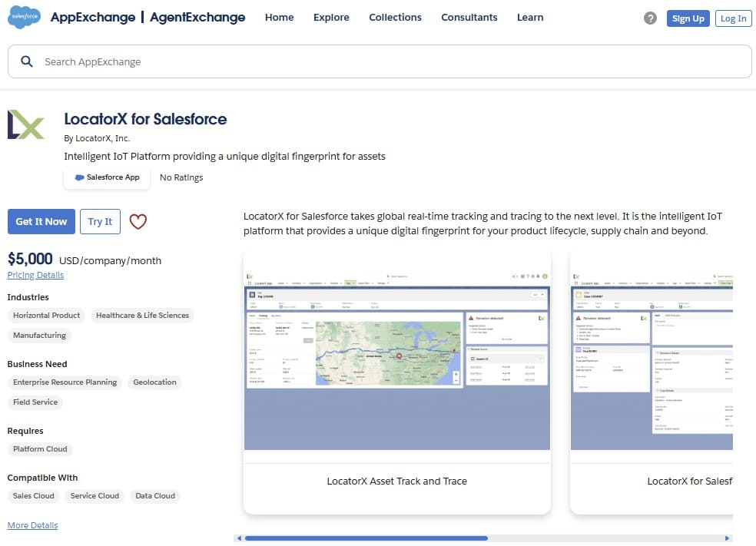
Task: Open the Home menu
Action: click(279, 18)
